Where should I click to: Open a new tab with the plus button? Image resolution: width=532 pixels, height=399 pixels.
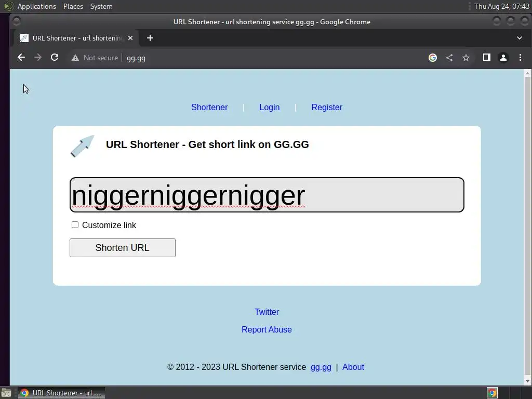coord(150,38)
